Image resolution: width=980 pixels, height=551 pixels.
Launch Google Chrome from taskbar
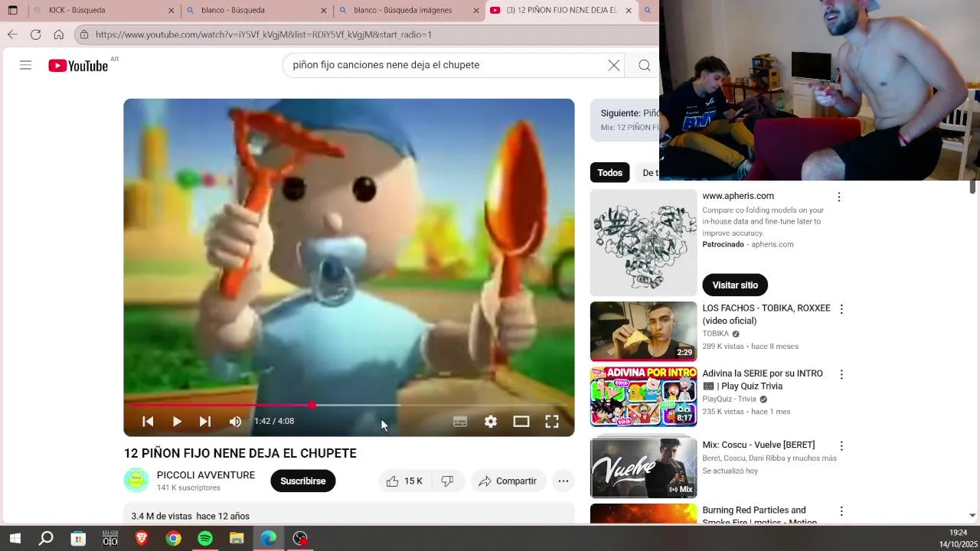(x=174, y=539)
